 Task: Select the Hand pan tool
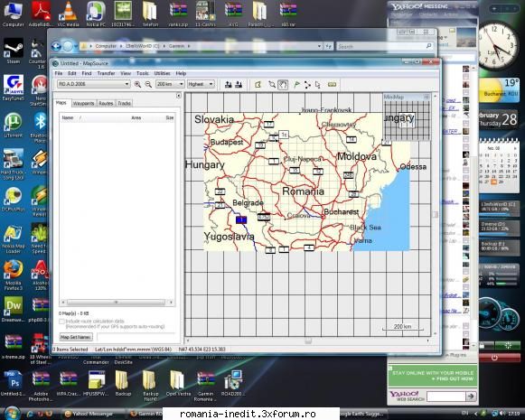[283, 84]
